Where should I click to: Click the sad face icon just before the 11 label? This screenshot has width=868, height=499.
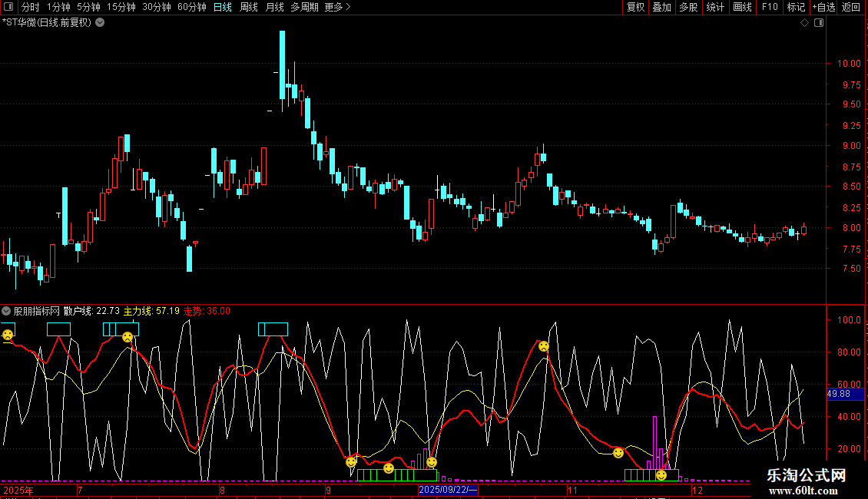(x=544, y=346)
